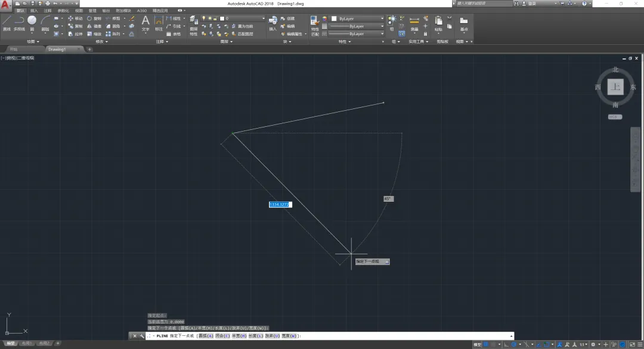
Task: Select the Dimension (标注) tool
Action: pyautogui.click(x=159, y=23)
